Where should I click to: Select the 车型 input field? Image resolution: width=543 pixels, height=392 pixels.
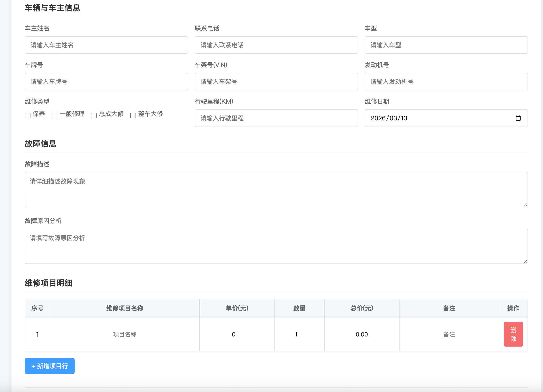tap(446, 45)
